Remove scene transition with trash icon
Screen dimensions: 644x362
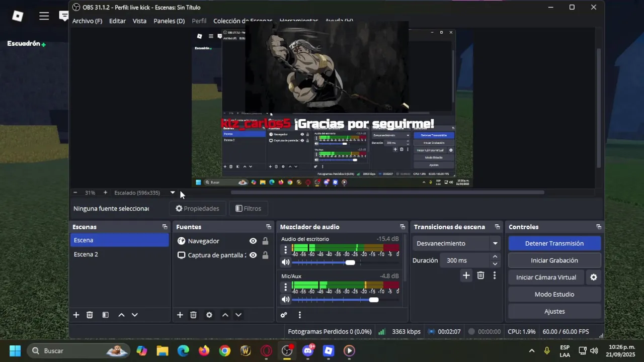coord(480,275)
